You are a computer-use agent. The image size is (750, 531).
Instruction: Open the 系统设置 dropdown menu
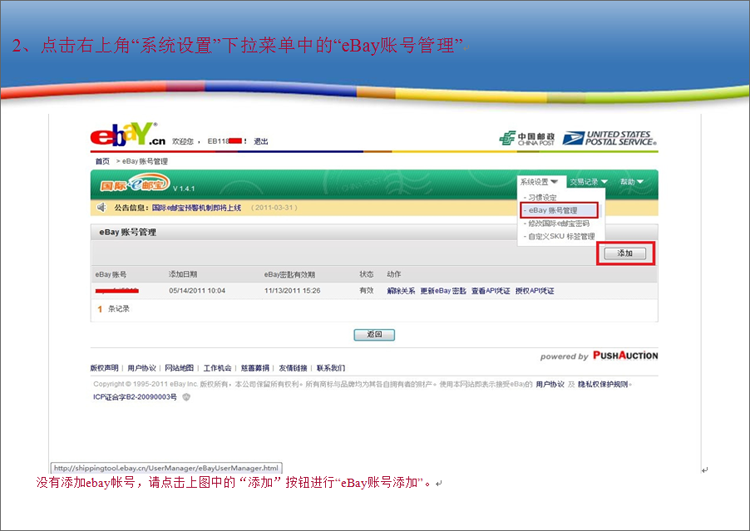tap(539, 182)
